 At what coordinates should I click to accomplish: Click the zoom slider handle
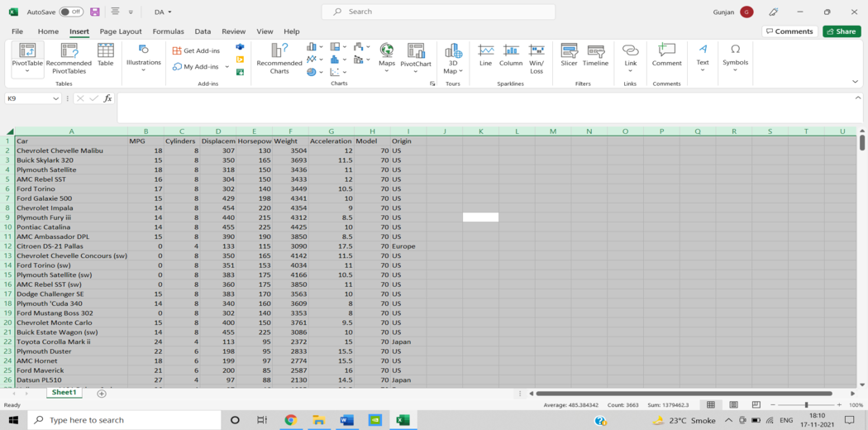tap(807, 405)
